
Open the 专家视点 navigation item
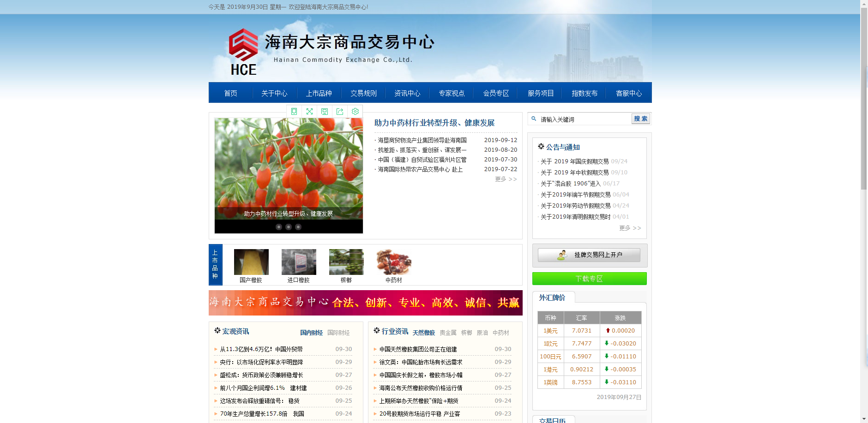tap(452, 93)
